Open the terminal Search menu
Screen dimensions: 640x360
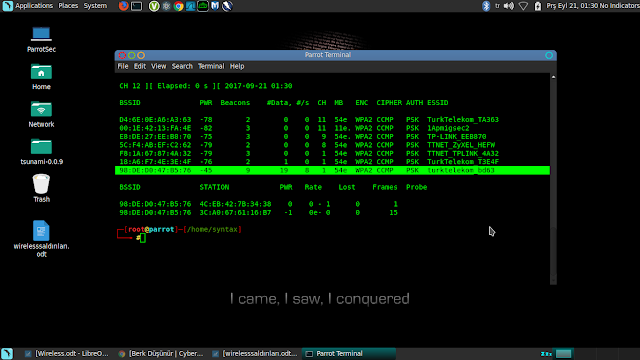[x=182, y=66]
